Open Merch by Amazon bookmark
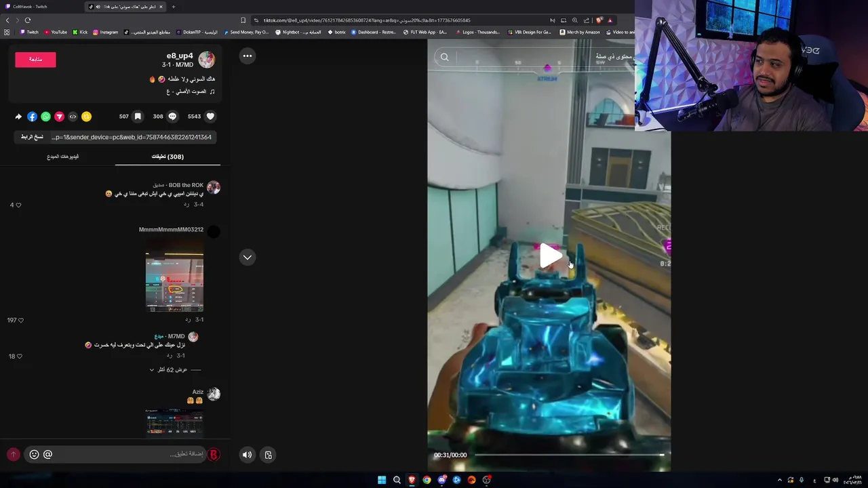Viewport: 868px width, 488px height. [x=580, y=32]
